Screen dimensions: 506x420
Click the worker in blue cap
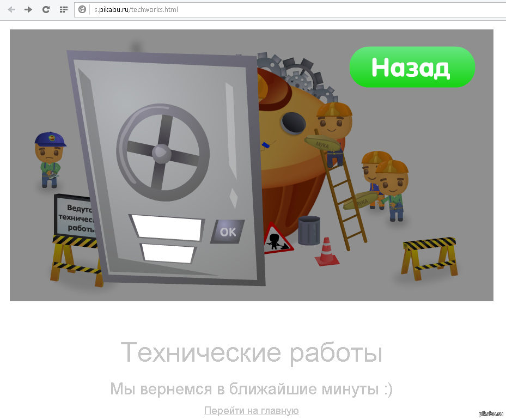coord(50,160)
